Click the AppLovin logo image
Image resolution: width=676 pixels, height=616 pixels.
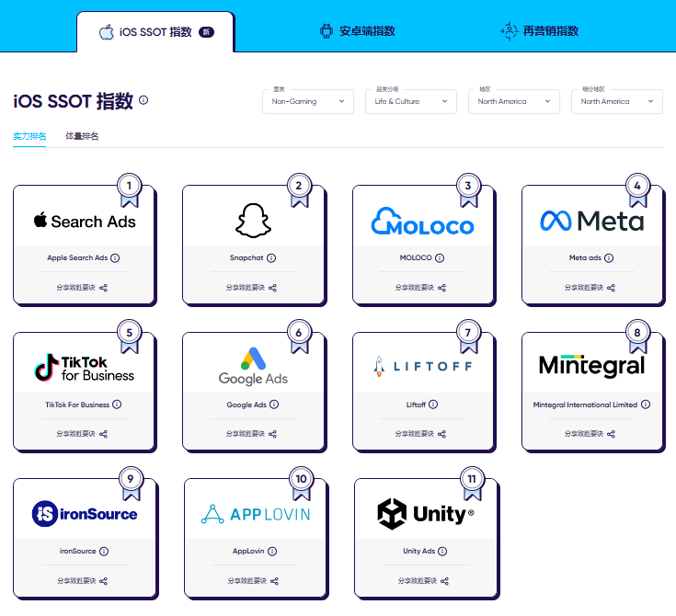click(256, 514)
